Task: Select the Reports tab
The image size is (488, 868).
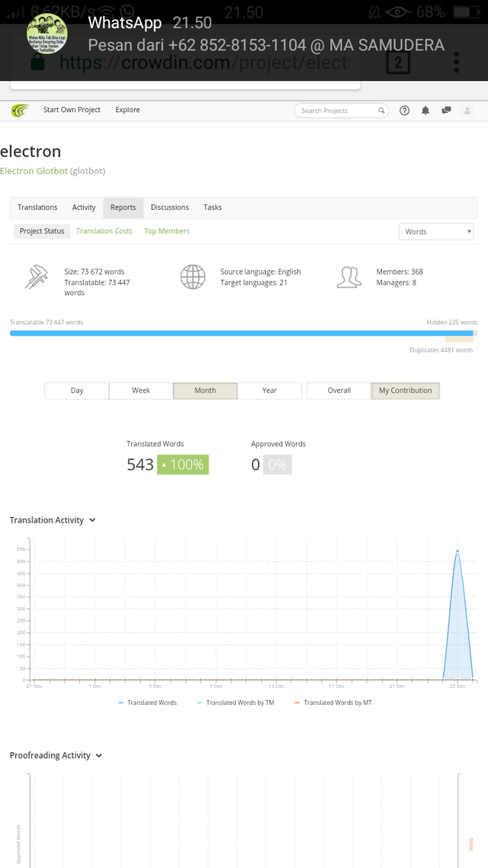Action: (x=123, y=207)
